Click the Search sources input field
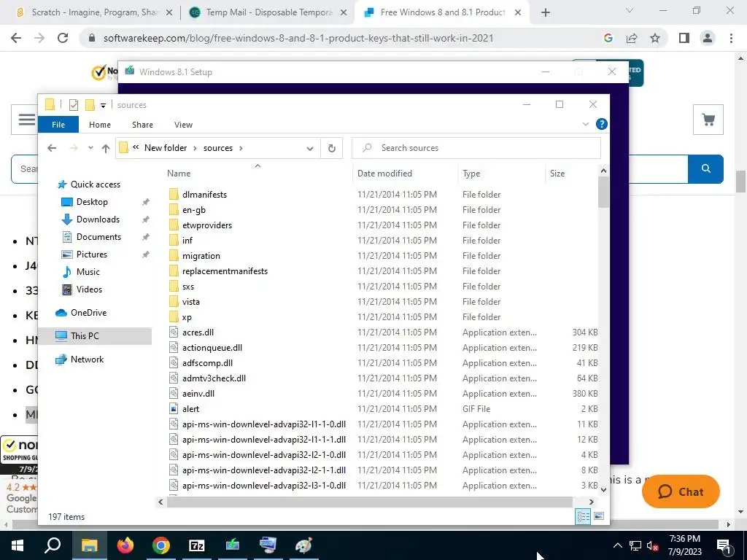 tap(476, 148)
